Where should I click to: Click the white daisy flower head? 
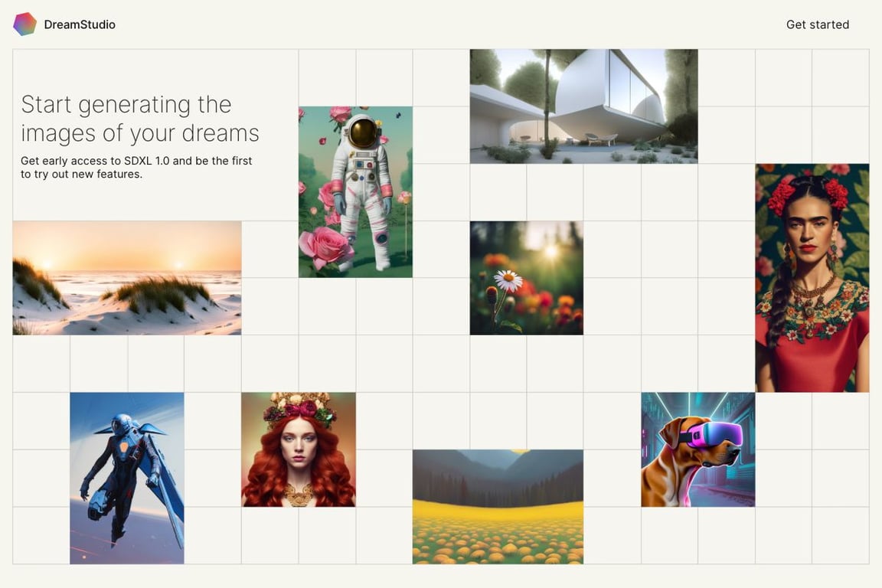508,279
